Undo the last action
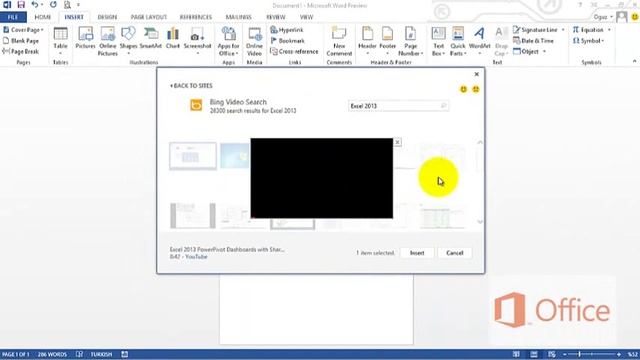The height and width of the screenshot is (360, 640). 35,5
